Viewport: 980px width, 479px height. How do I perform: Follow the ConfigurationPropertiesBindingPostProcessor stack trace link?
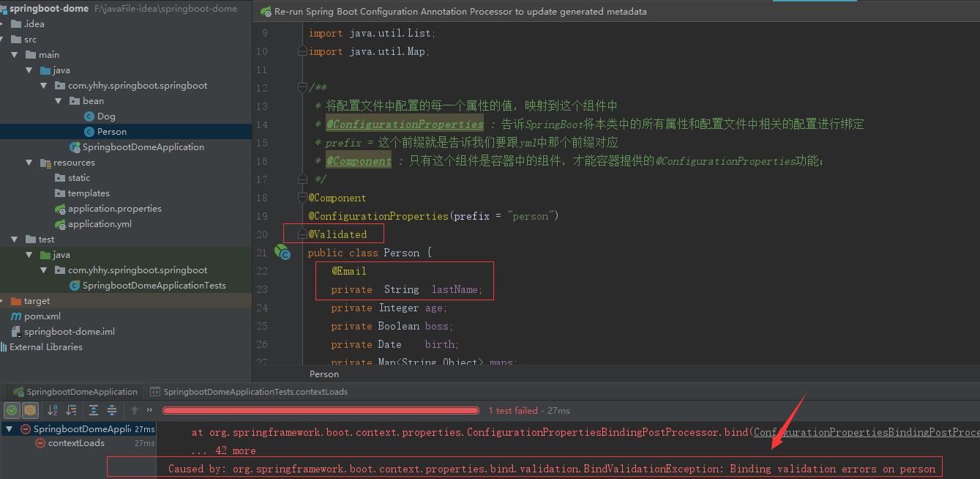(864, 431)
